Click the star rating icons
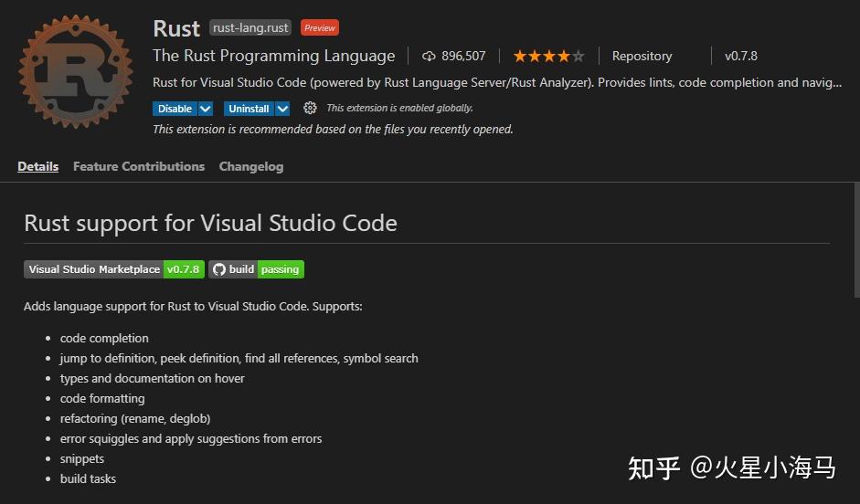The image size is (860, 504). click(547, 56)
